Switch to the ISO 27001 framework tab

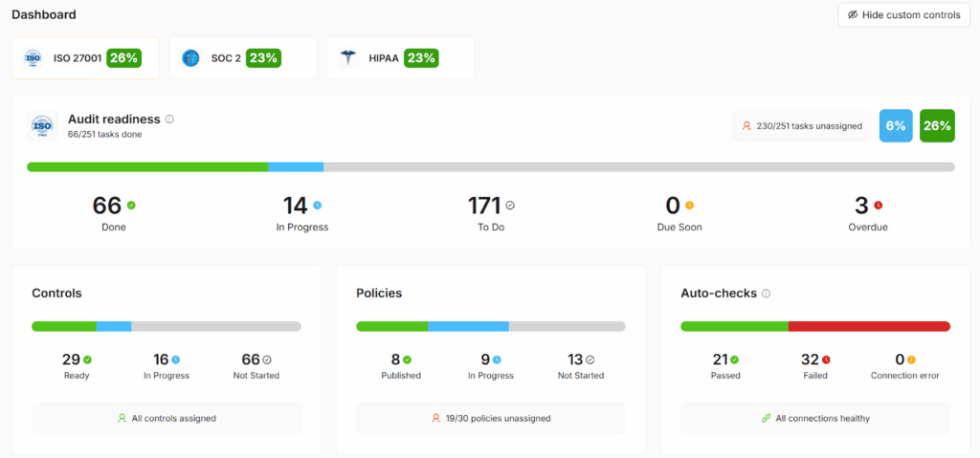pos(85,58)
